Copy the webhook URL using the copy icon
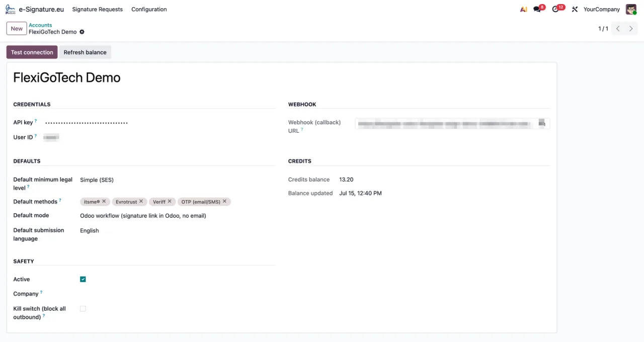Screen dimensions: 644x342 pos(542,123)
